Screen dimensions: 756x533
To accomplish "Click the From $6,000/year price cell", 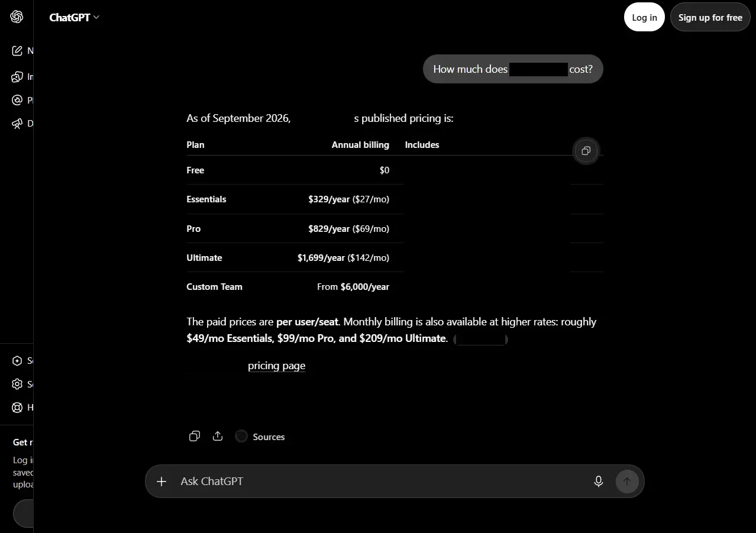I will click(353, 287).
